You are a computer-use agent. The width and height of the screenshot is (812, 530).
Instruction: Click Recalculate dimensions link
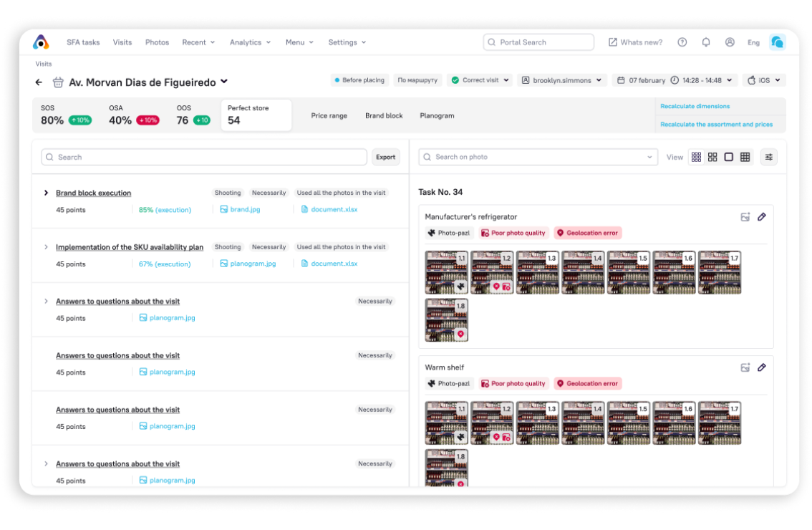[695, 106]
